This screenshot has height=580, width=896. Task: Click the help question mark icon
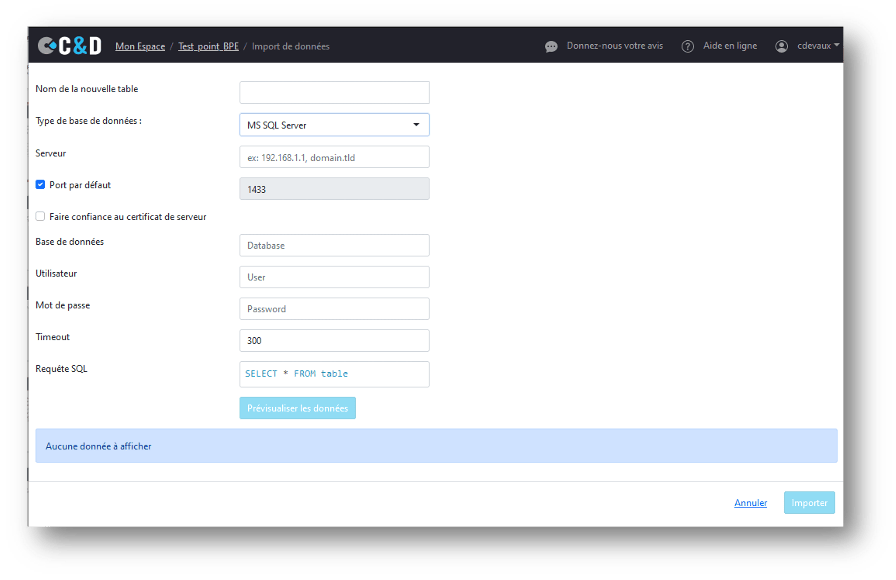687,47
